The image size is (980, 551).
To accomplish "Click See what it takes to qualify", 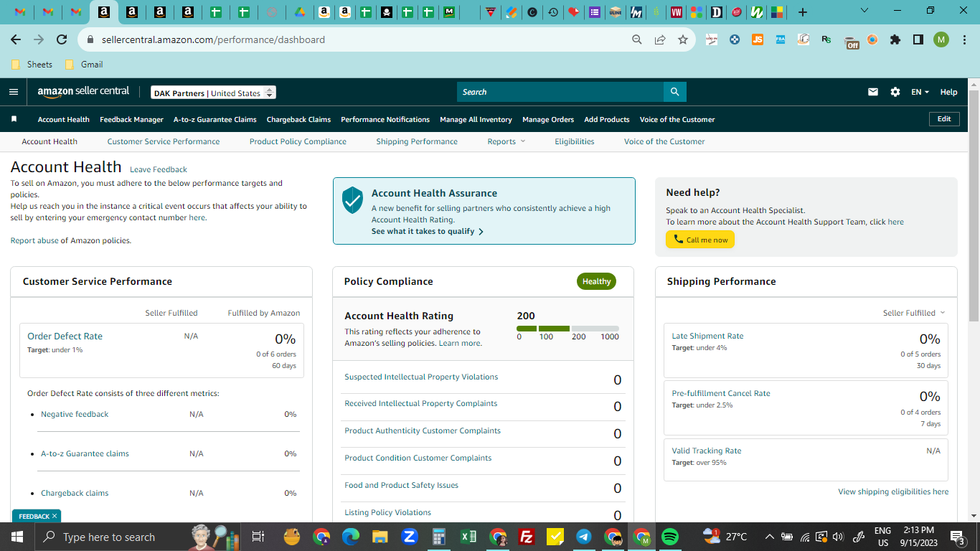I will 428,231.
